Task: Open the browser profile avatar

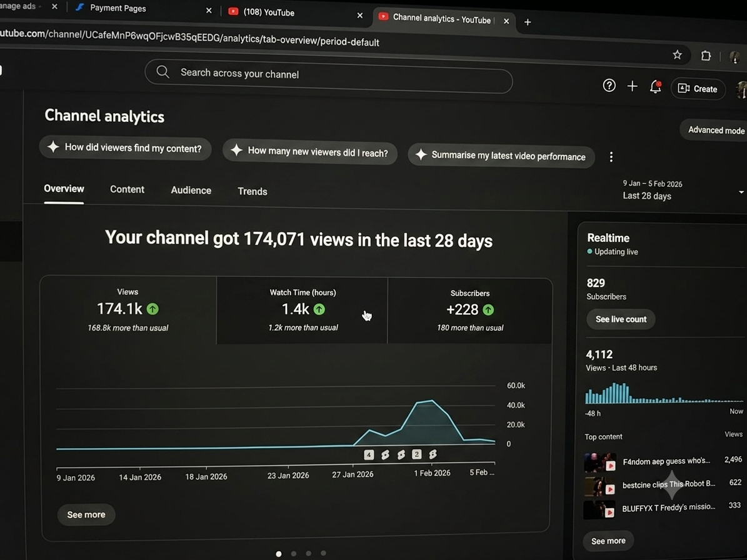Action: pyautogui.click(x=735, y=57)
